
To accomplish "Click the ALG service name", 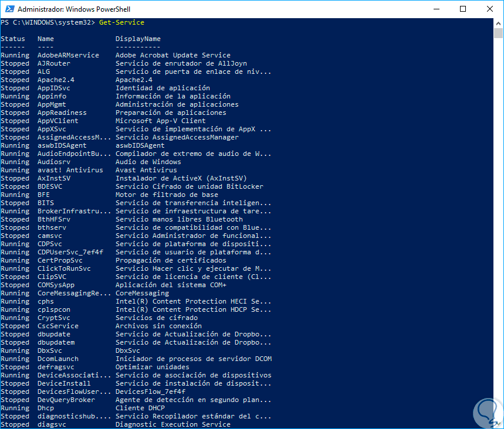I will [44, 71].
